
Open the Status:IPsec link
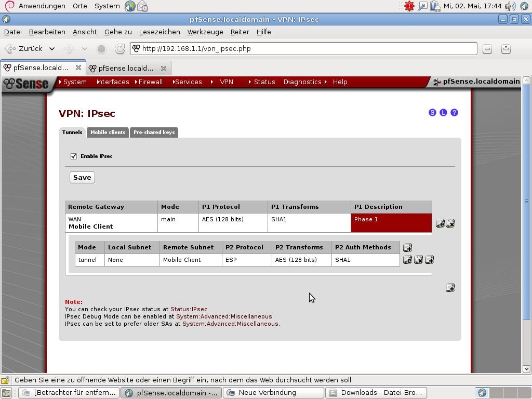tap(189, 309)
